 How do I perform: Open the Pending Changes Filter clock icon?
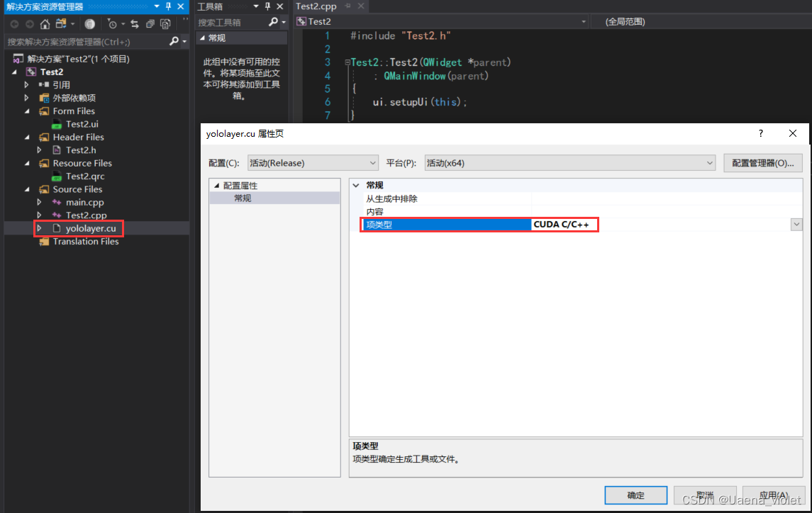click(113, 23)
